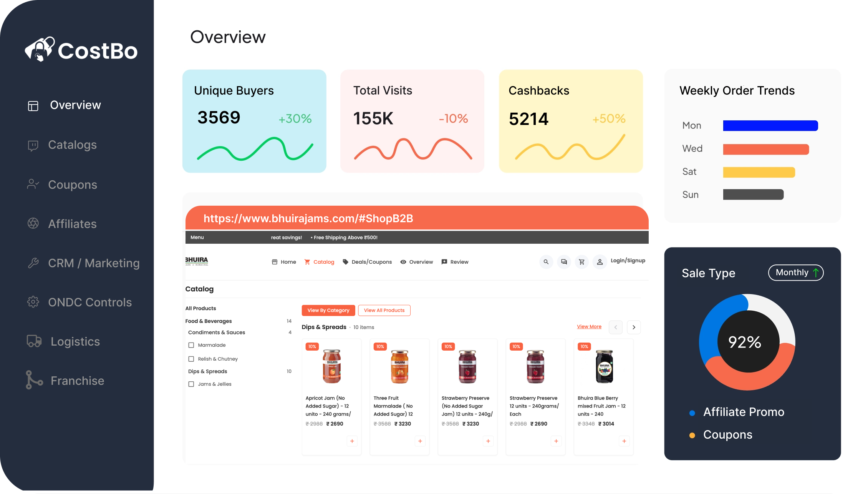This screenshot has height=494, width=868.
Task: Tick the Jams & Jellies checkbox
Action: coord(191,384)
